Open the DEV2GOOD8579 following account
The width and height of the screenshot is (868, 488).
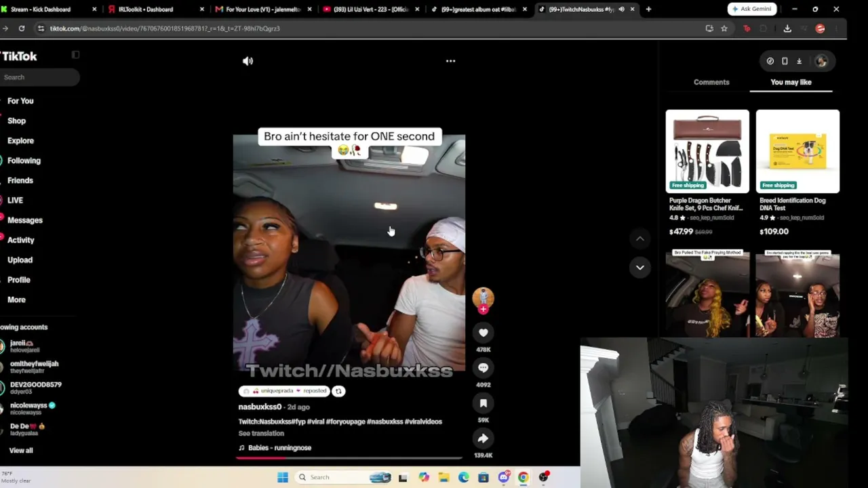pos(32,388)
